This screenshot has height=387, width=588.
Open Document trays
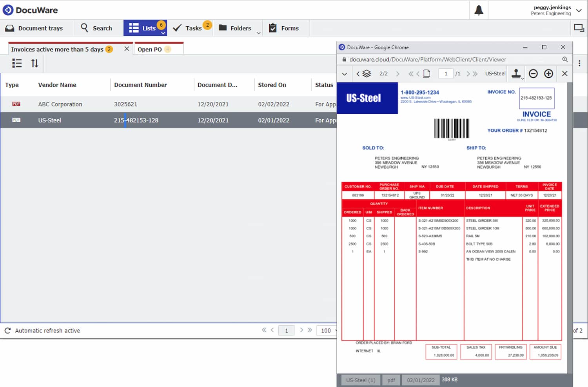coord(34,28)
